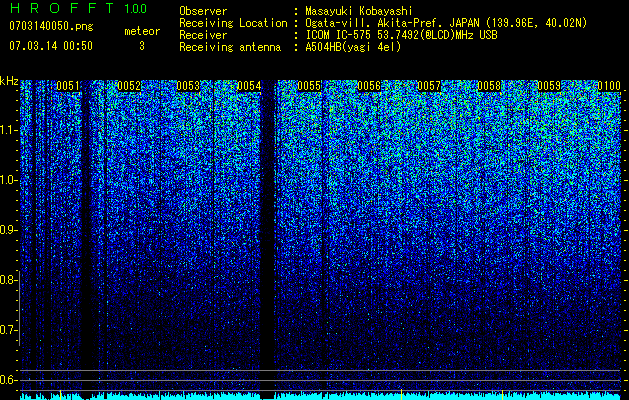Screen dimensions: 629x400
Task: Click the 0.6 kHz axis label
Action: [7, 380]
